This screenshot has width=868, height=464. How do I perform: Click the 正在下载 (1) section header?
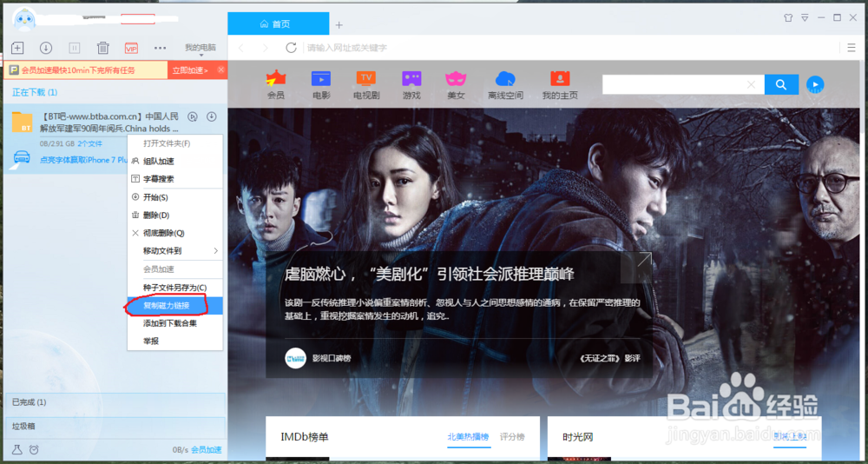35,92
